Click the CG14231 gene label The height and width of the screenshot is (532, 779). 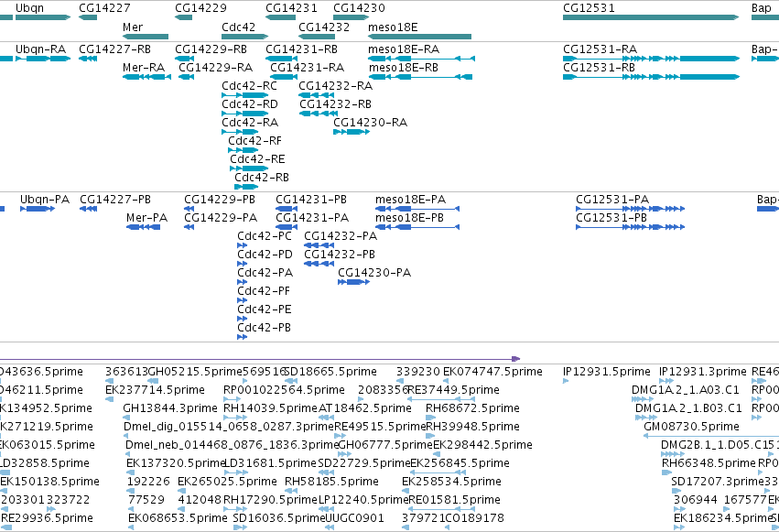(291, 8)
